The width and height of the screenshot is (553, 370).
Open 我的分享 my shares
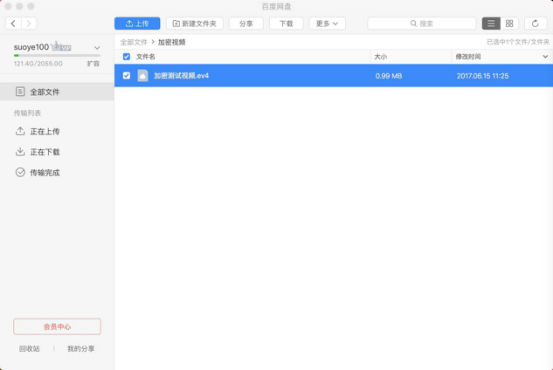[x=81, y=349]
